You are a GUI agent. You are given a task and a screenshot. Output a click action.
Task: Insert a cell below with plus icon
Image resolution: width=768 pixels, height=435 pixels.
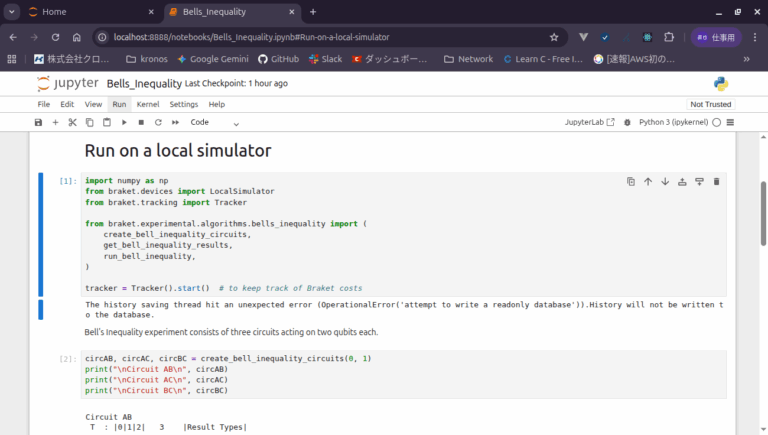pos(55,122)
